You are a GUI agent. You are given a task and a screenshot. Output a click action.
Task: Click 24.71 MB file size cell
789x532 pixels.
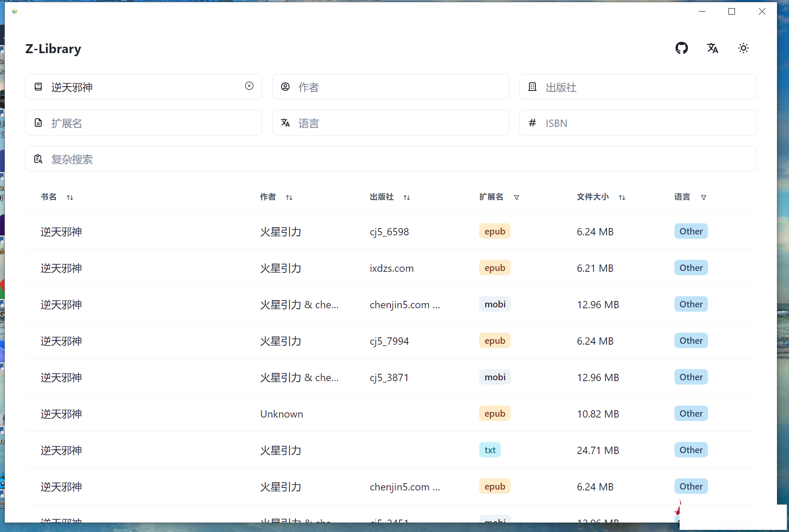598,451
